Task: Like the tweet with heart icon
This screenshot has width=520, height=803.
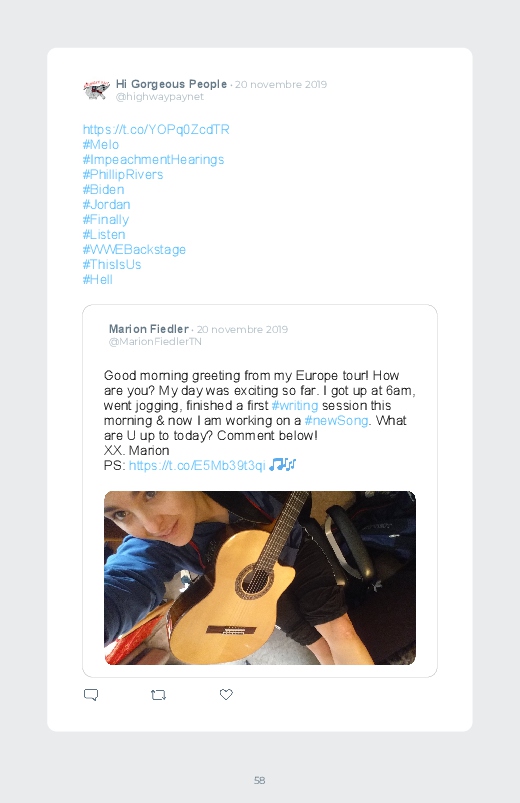Action: (x=226, y=694)
